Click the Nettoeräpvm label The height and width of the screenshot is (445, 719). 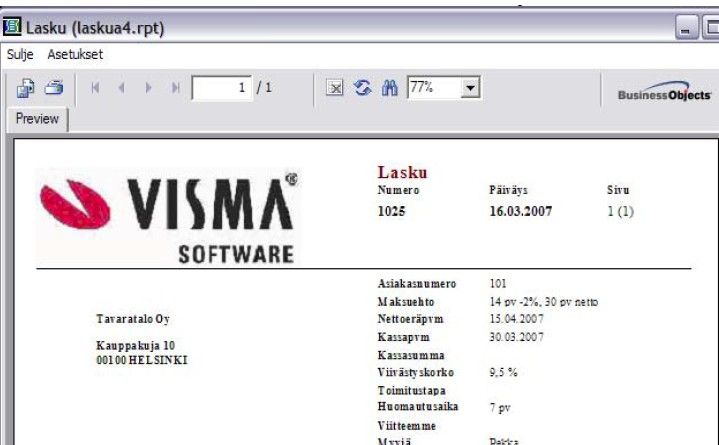[x=410, y=319]
